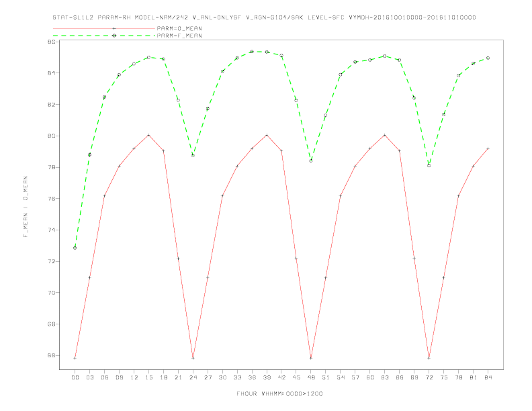Click the red O_MEAN legend line sample
The height and width of the screenshot is (411, 532).
tap(104, 28)
